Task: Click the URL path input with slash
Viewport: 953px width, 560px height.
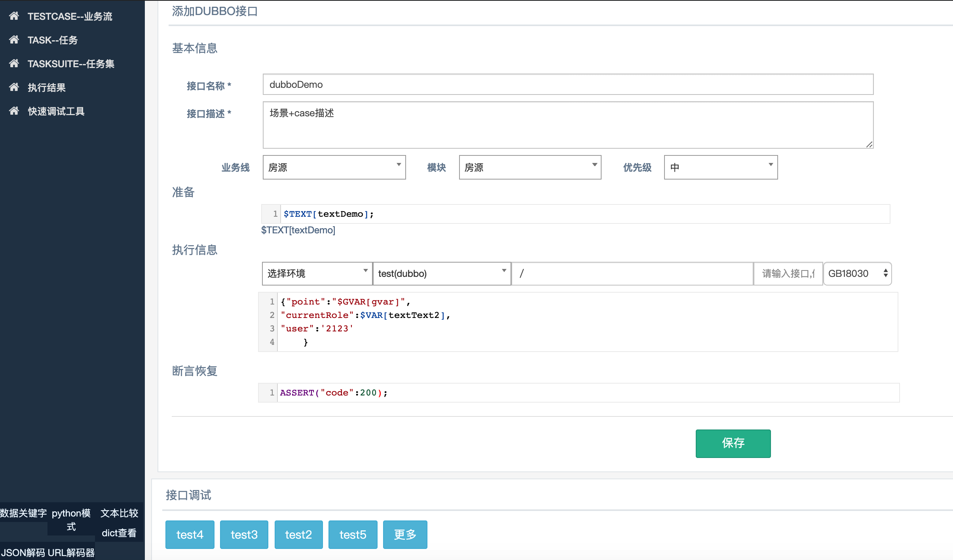Action: click(x=632, y=273)
